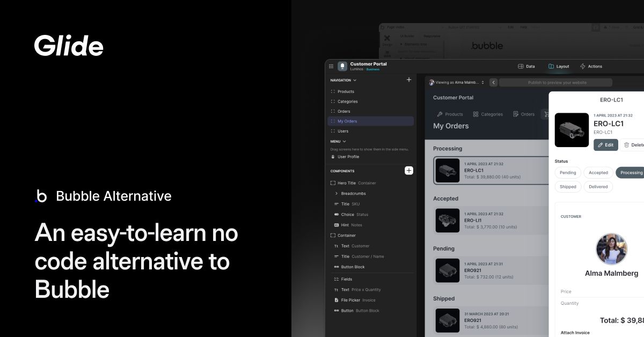The height and width of the screenshot is (337, 644).
Task: Click the 'Alma Malmberg' customer name
Action: point(612,273)
